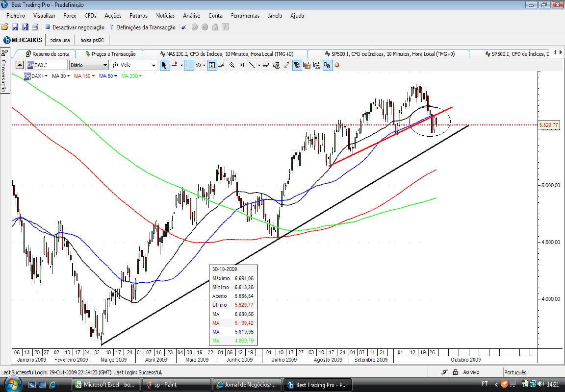Screen dimensions: 565x392
Task: Select the trend line drawing tool
Action: pos(252,65)
